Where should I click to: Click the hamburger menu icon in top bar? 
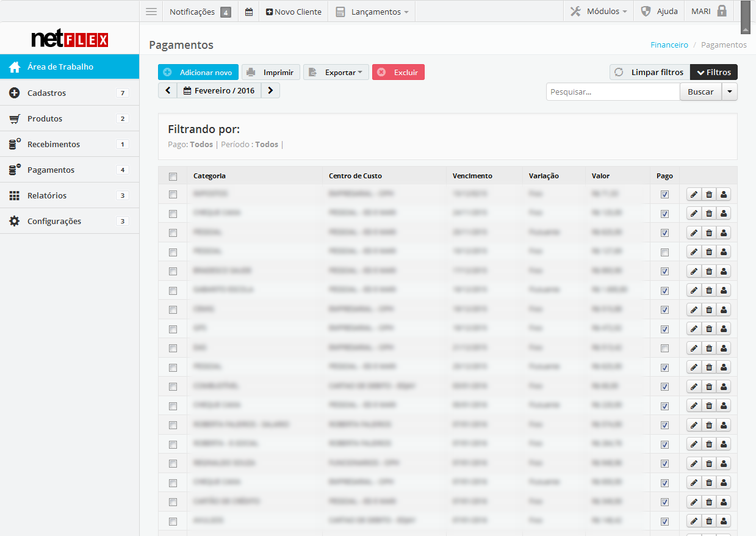click(x=151, y=12)
